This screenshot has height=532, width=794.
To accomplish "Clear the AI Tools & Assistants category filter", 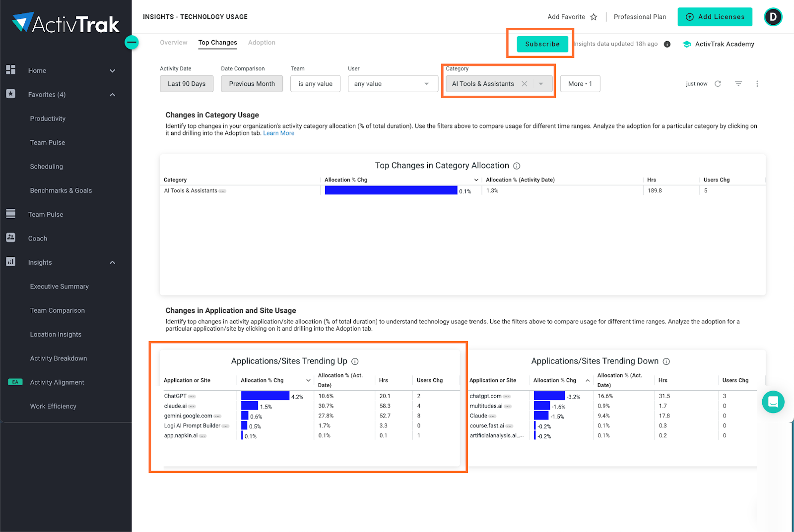I will (524, 84).
